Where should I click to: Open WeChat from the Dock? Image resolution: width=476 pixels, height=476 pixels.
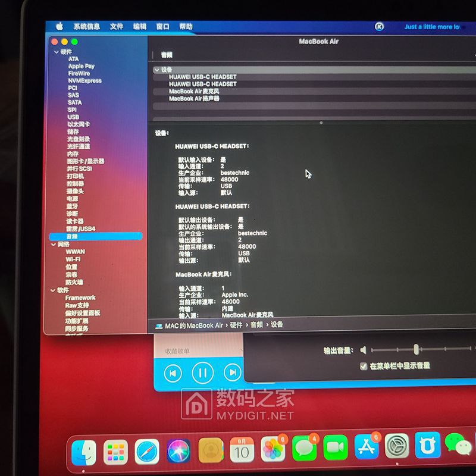point(458,444)
